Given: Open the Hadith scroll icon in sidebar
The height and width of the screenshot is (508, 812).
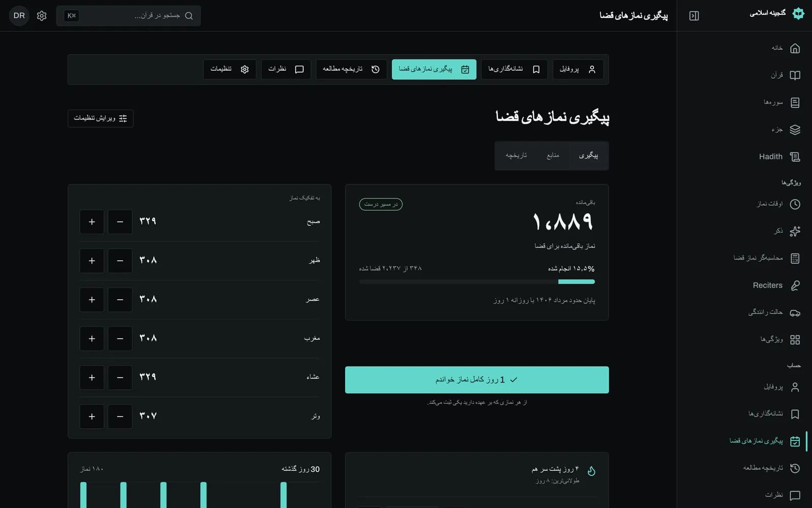Looking at the screenshot, I should pos(795,157).
